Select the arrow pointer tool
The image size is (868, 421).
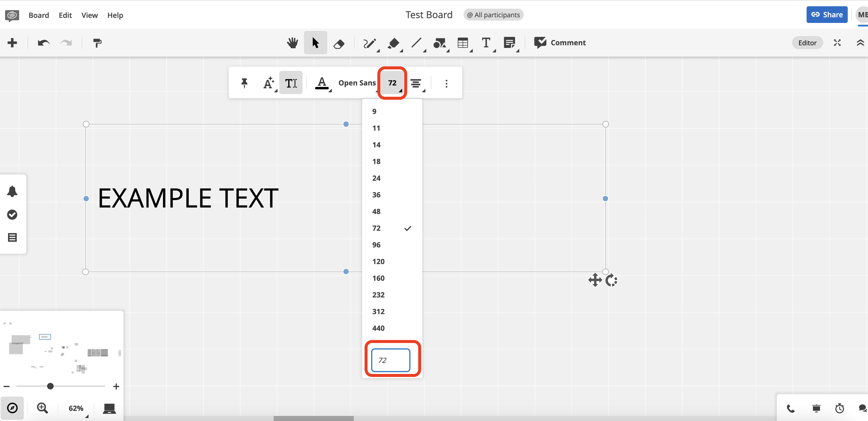315,43
